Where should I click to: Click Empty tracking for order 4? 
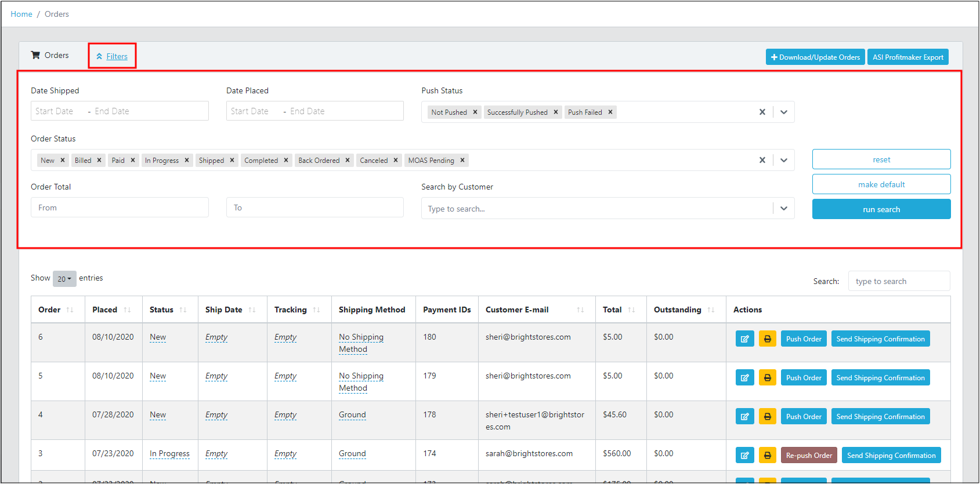[x=285, y=415]
